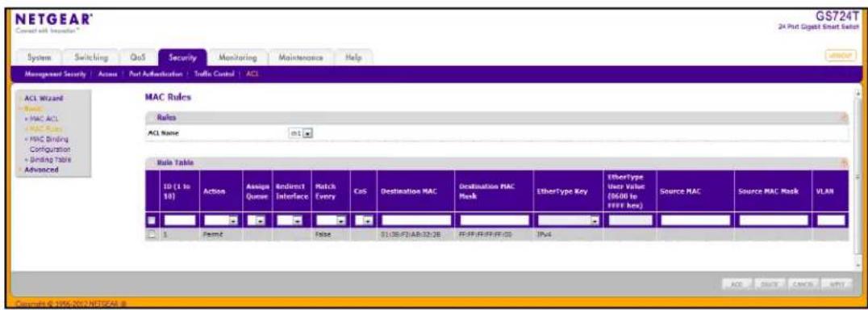Open the QoS tab
This screenshot has height=310, width=868.
tap(137, 57)
